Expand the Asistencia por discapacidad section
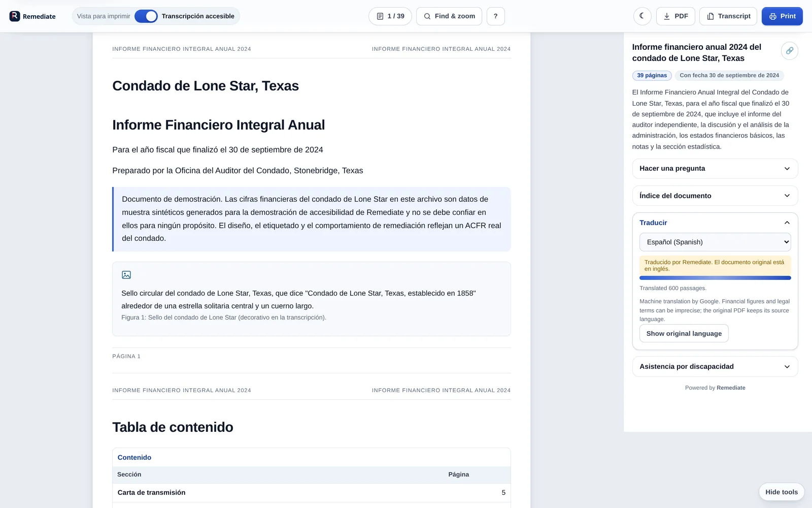 [715, 367]
